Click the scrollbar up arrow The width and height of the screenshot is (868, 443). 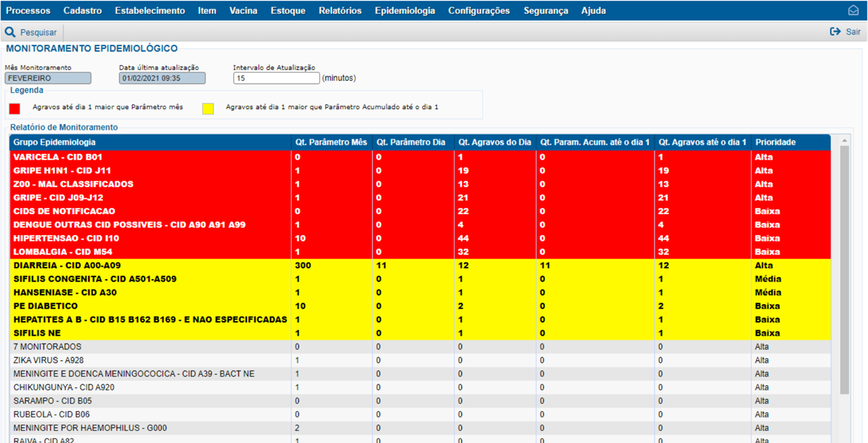845,140
